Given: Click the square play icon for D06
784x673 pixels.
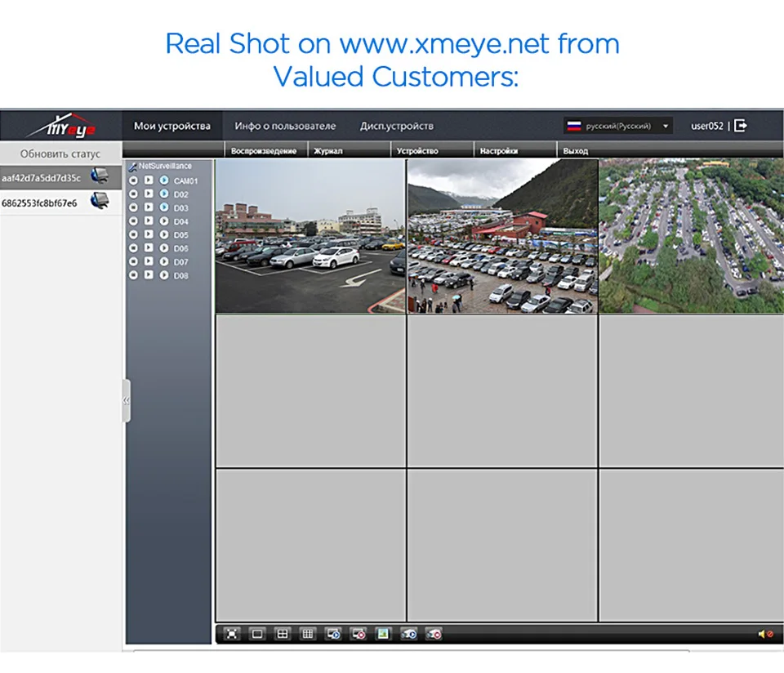Looking at the screenshot, I should click(x=149, y=247).
